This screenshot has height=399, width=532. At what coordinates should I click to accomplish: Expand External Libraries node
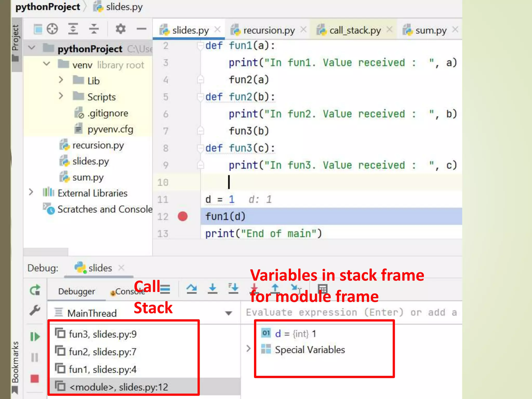(x=31, y=192)
